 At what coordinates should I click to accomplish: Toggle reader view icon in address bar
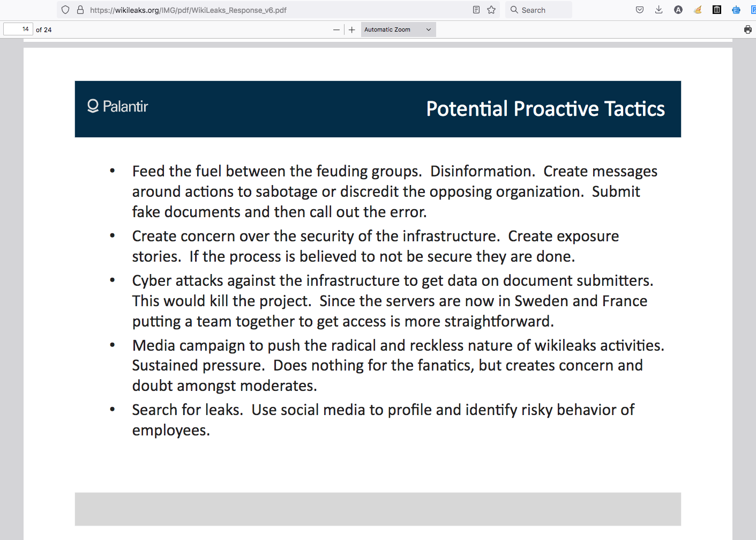click(x=476, y=10)
